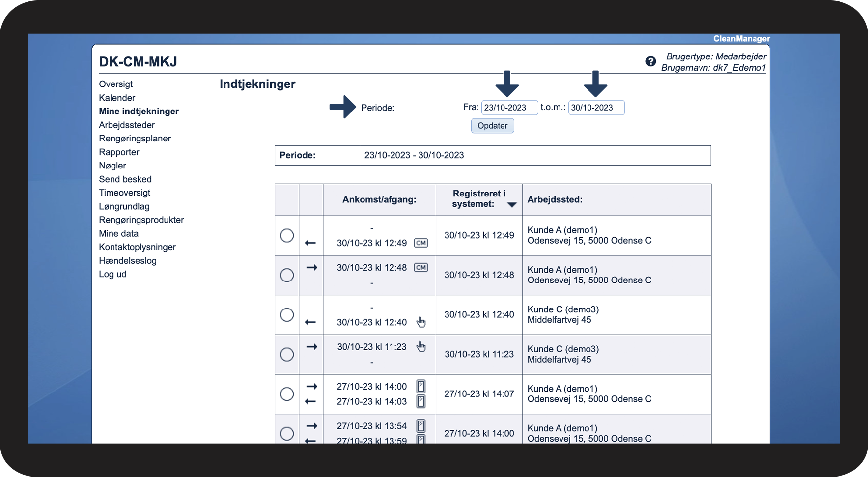This screenshot has width=868, height=477.
Task: Click hand icon on 12:40 entry
Action: coord(421,322)
